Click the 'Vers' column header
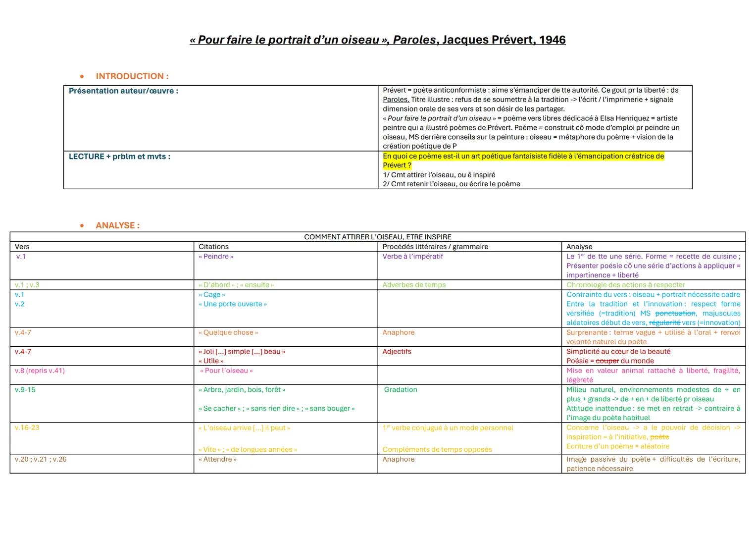The image size is (756, 535). click(22, 247)
